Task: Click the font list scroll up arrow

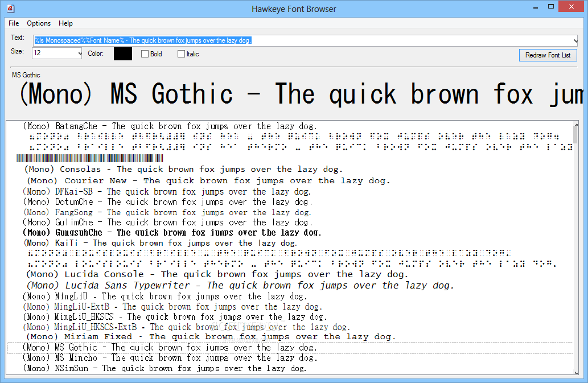Action: (576, 124)
